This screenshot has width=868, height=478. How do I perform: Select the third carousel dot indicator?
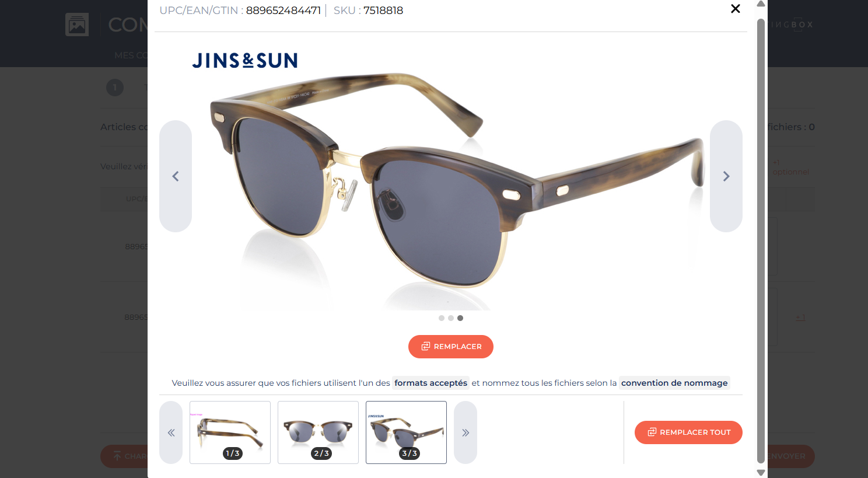tap(460, 318)
